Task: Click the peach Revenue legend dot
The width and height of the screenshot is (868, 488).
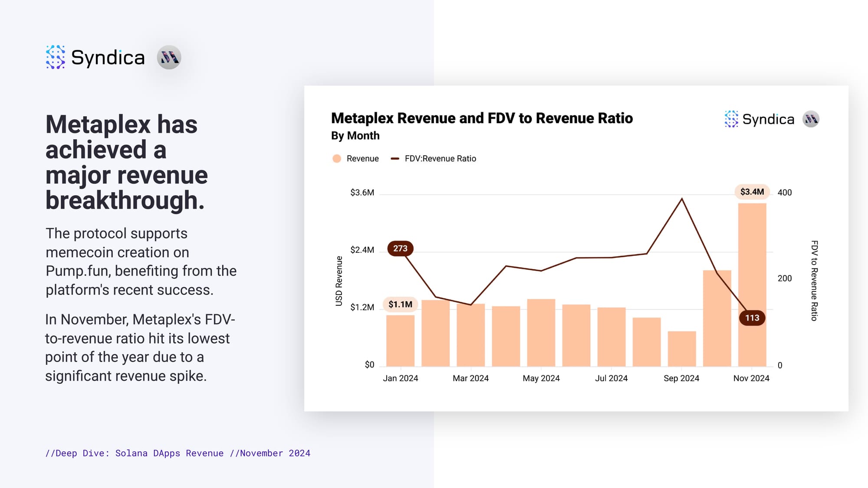Action: (337, 159)
